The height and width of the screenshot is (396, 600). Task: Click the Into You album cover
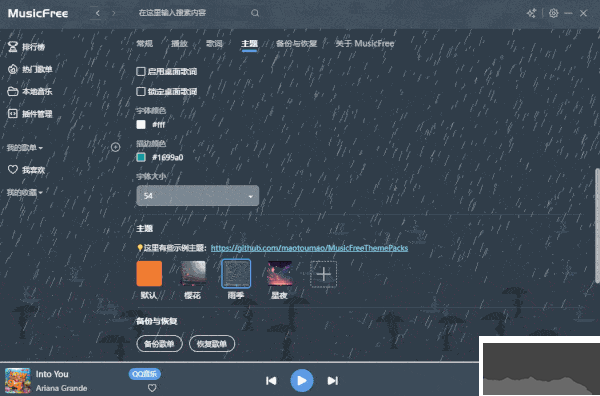(18, 381)
